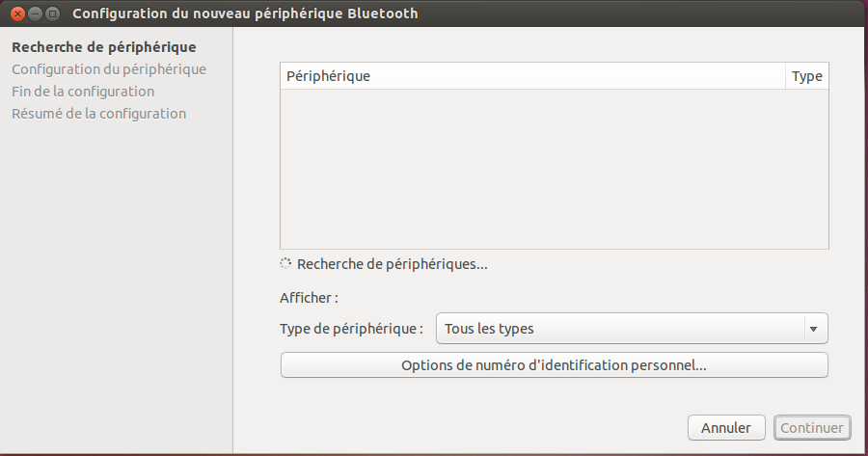Open the "Résumé de la configuration" step

[x=98, y=114]
